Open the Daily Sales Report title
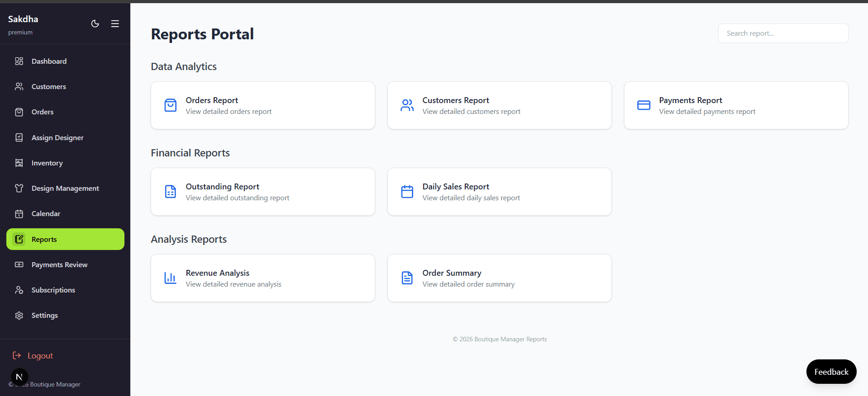 [x=456, y=187]
